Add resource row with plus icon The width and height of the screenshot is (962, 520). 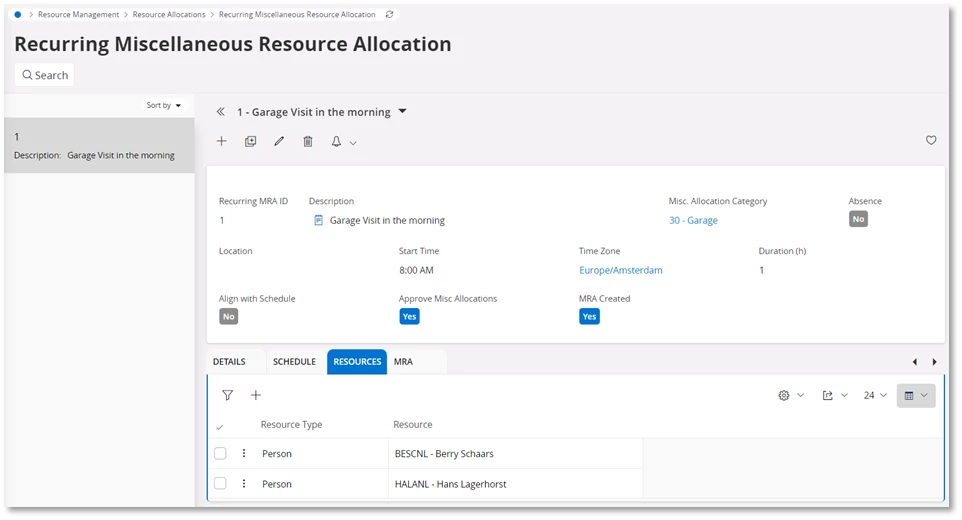(256, 396)
